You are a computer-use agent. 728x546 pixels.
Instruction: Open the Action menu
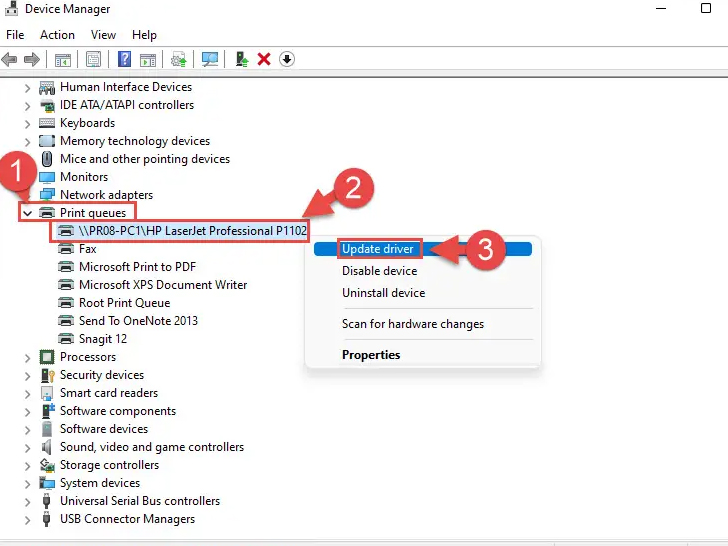57,35
